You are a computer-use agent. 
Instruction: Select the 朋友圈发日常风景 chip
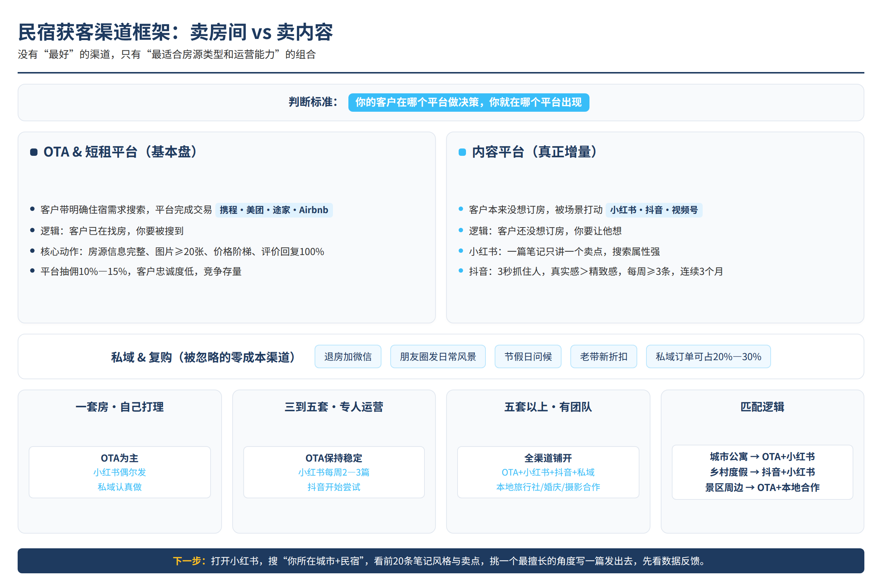[x=438, y=356]
